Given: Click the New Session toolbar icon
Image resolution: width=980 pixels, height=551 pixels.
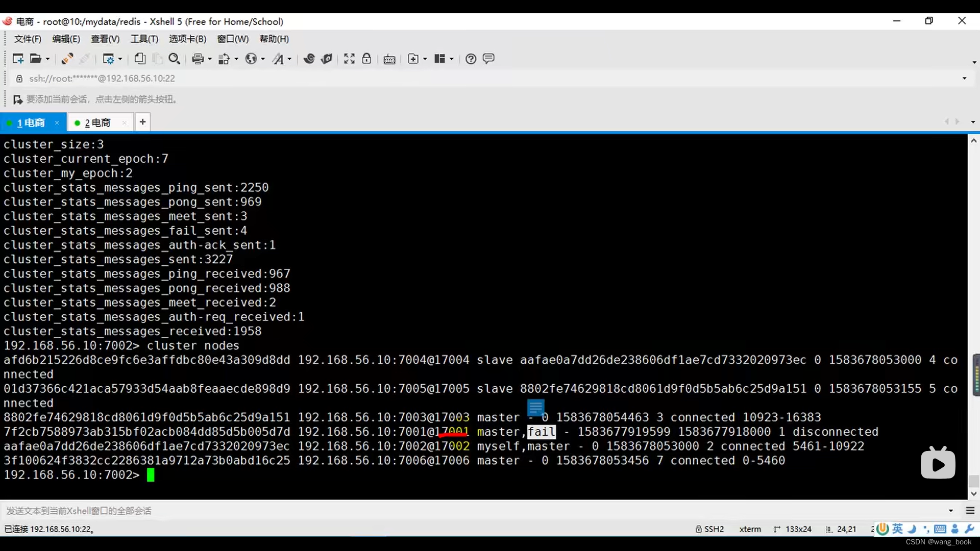Looking at the screenshot, I should coord(18,59).
